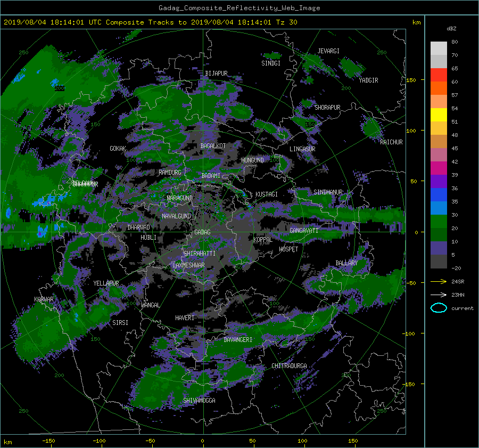The image size is (479, 448).
Task: Click the YELLAPUR city label
Action: (106, 283)
